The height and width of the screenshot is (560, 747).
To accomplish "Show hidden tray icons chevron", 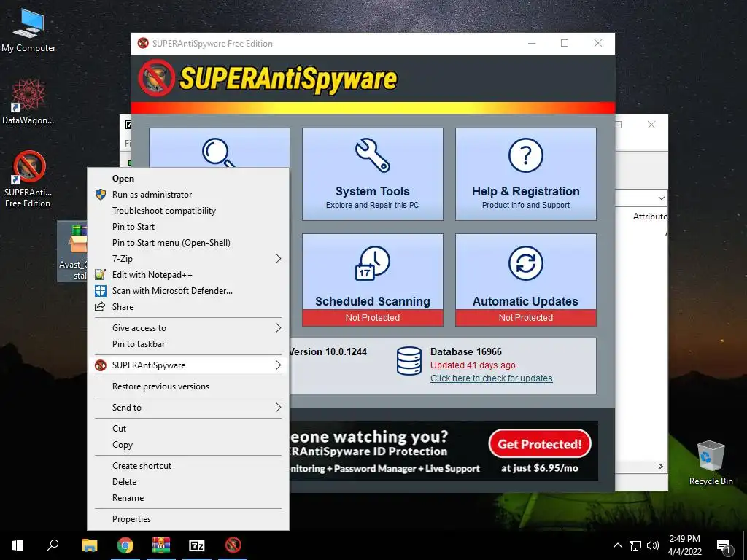I will 617,545.
